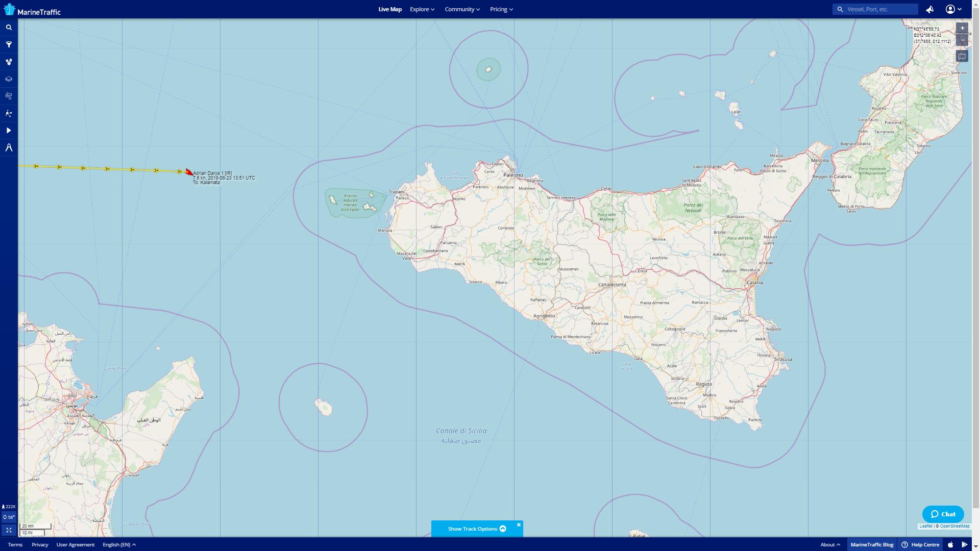Viewport: 980px width, 551px height.
Task: Click the map layers icon in sidebar
Action: (9, 79)
